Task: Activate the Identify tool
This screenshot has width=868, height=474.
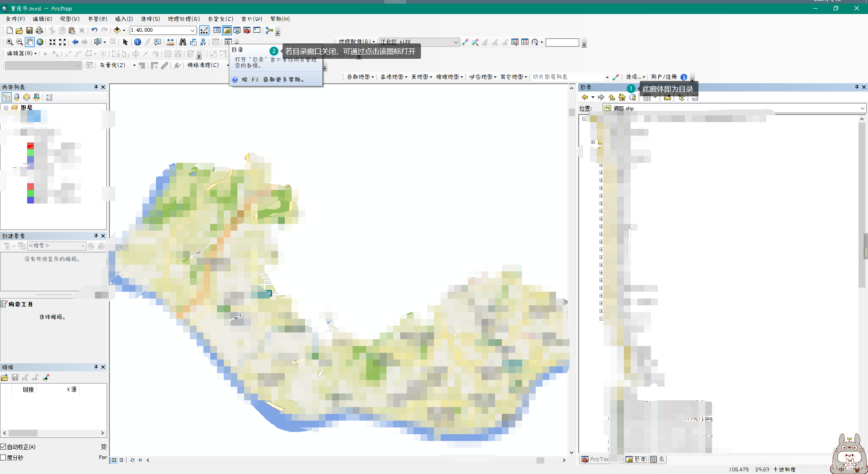Action: 137,42
